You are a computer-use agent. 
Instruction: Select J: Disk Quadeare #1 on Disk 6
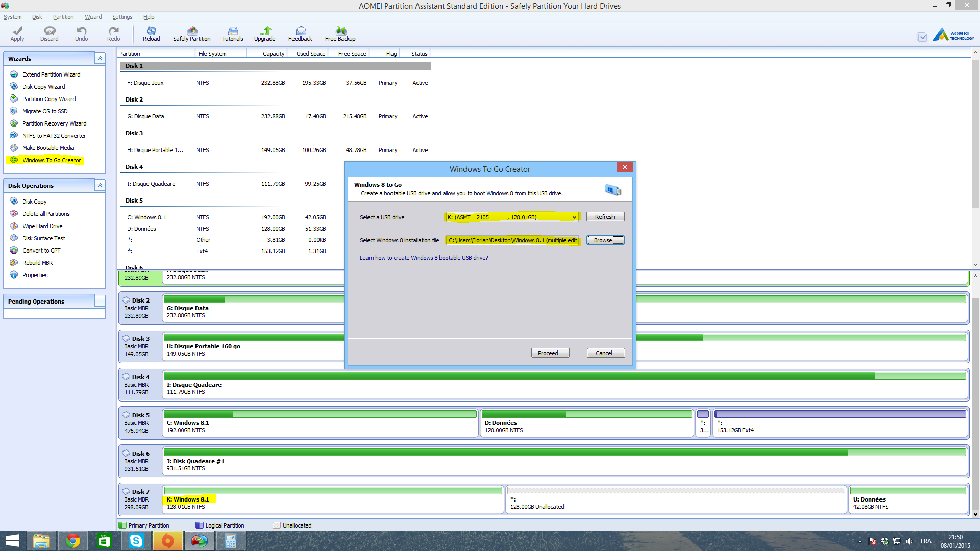(565, 461)
